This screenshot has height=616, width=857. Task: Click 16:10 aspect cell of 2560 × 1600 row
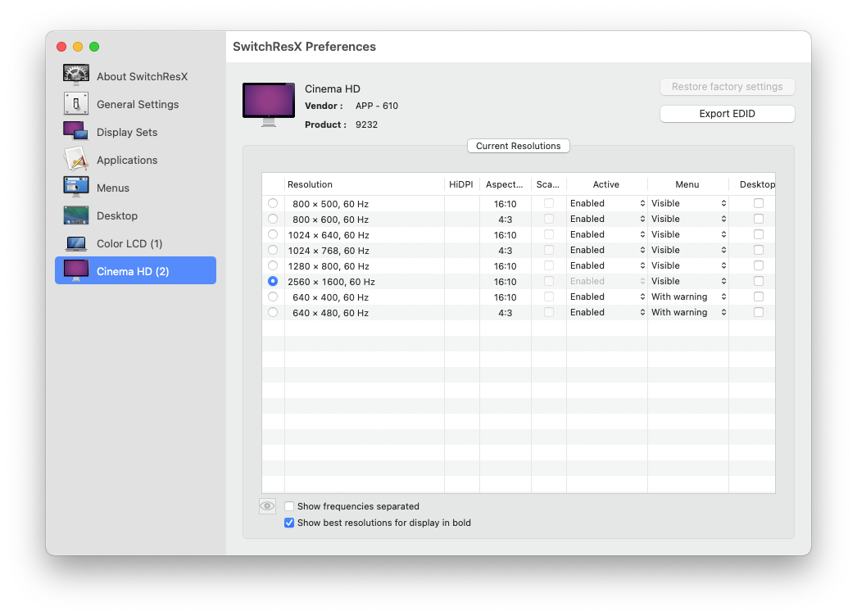(505, 282)
